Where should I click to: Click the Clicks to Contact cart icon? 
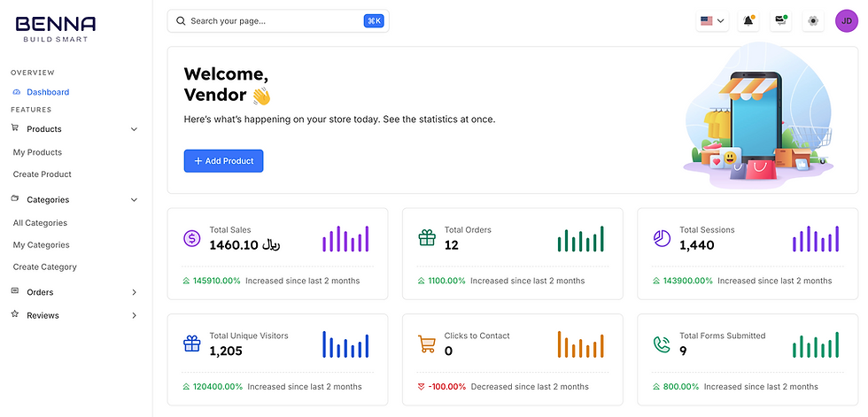(x=427, y=344)
